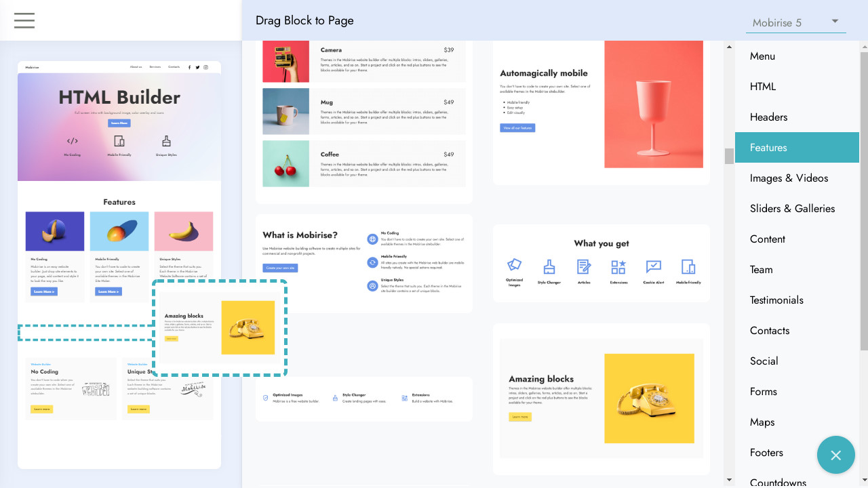
Task: Open the Forms block category
Action: [797, 392]
